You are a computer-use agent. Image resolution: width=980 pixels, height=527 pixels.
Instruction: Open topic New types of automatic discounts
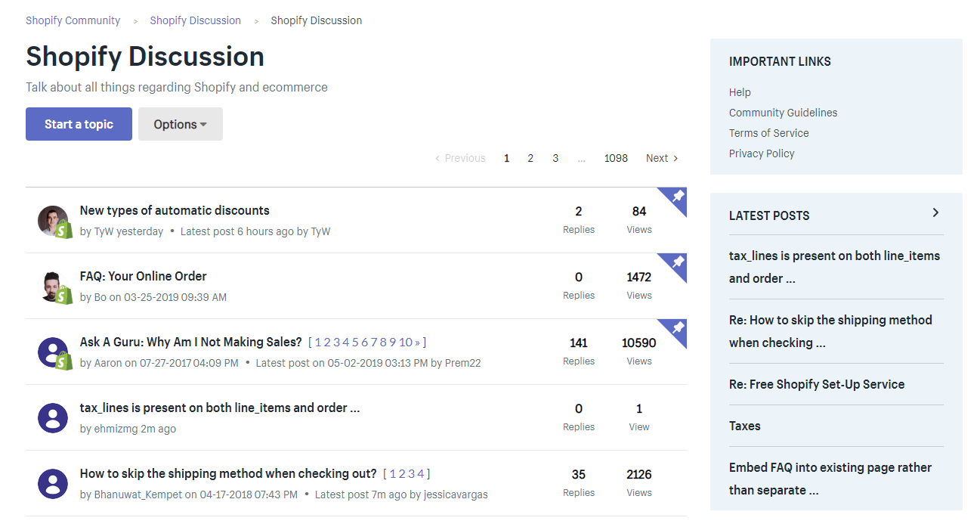[175, 210]
